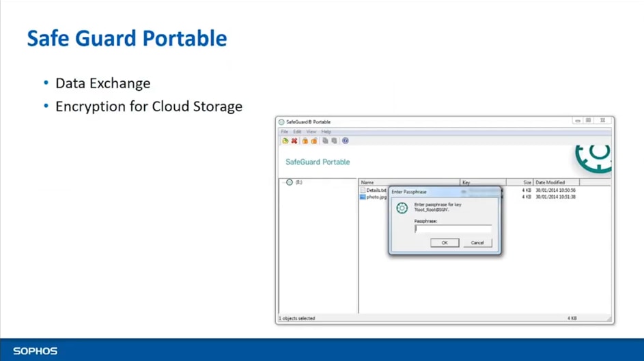
Task: Open the Help menu
Action: coord(326,132)
